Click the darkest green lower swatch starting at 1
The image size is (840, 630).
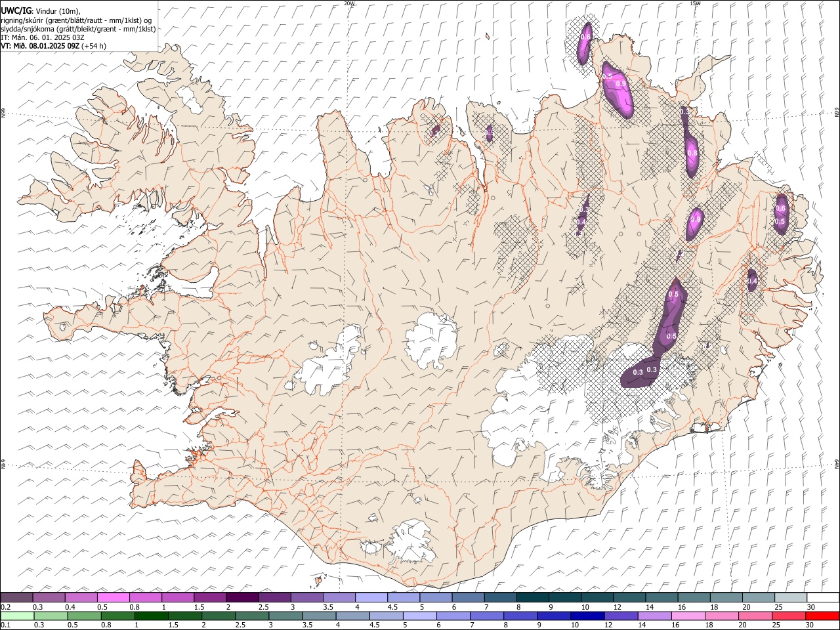pos(151,616)
